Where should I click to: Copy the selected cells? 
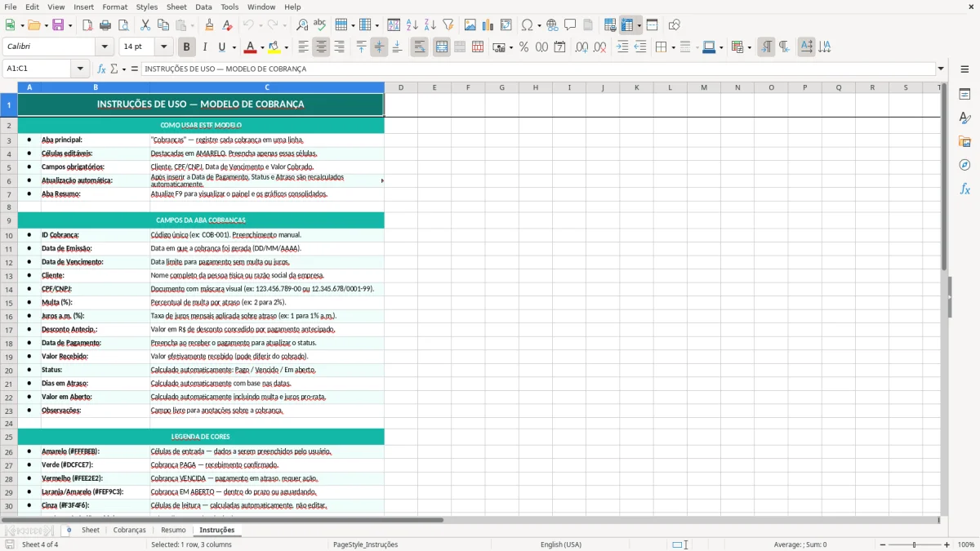163,25
